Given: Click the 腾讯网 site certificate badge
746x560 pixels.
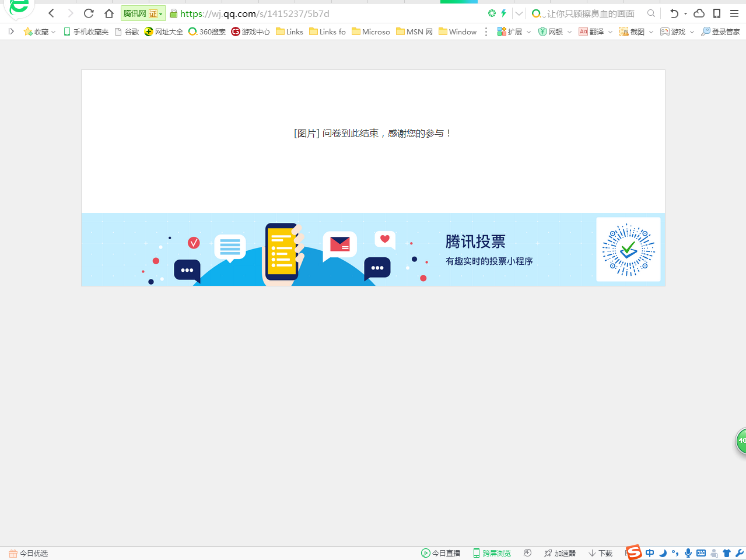Looking at the screenshot, I should [x=143, y=13].
